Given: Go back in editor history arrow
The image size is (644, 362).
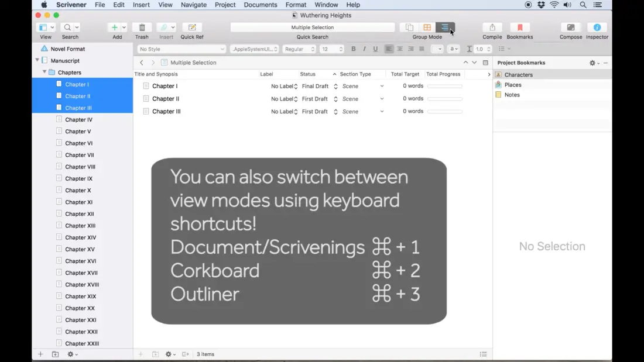Looking at the screenshot, I should pyautogui.click(x=142, y=63).
